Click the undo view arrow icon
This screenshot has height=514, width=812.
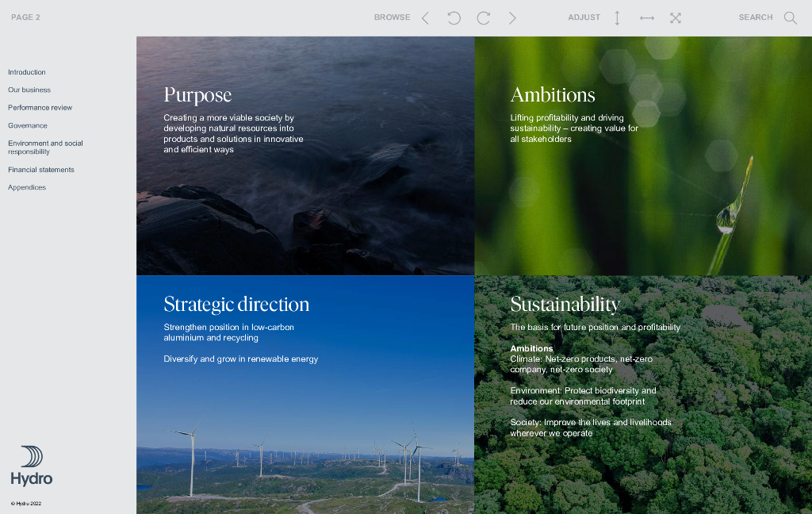[454, 17]
